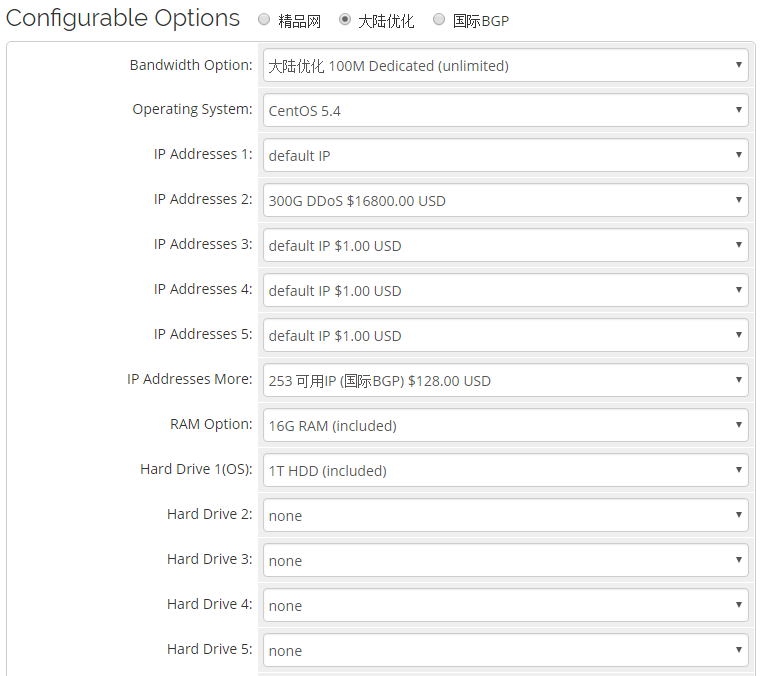Expand the Hard Drive 1(OS) dropdown

point(505,471)
